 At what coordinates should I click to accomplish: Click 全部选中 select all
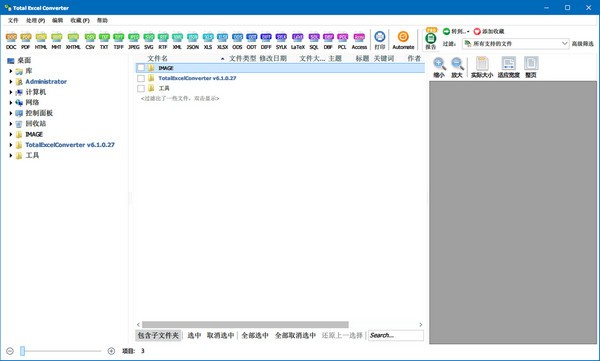pyautogui.click(x=255, y=335)
